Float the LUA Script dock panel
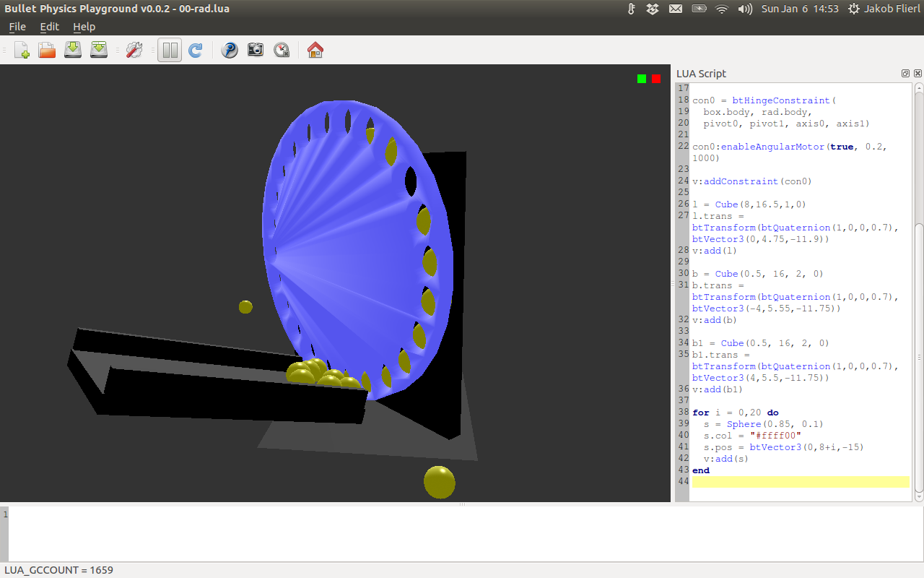The height and width of the screenshot is (578, 924). [905, 74]
